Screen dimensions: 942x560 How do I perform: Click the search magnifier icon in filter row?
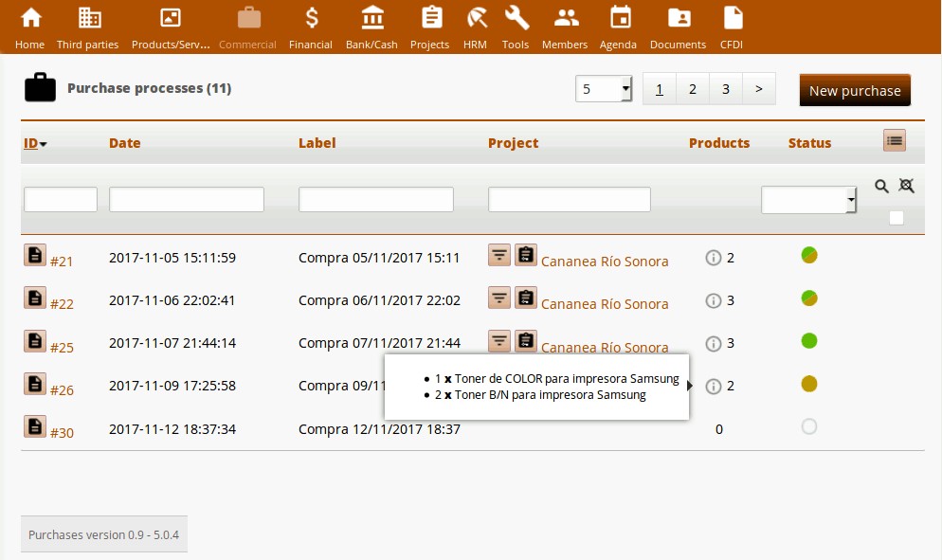[881, 187]
